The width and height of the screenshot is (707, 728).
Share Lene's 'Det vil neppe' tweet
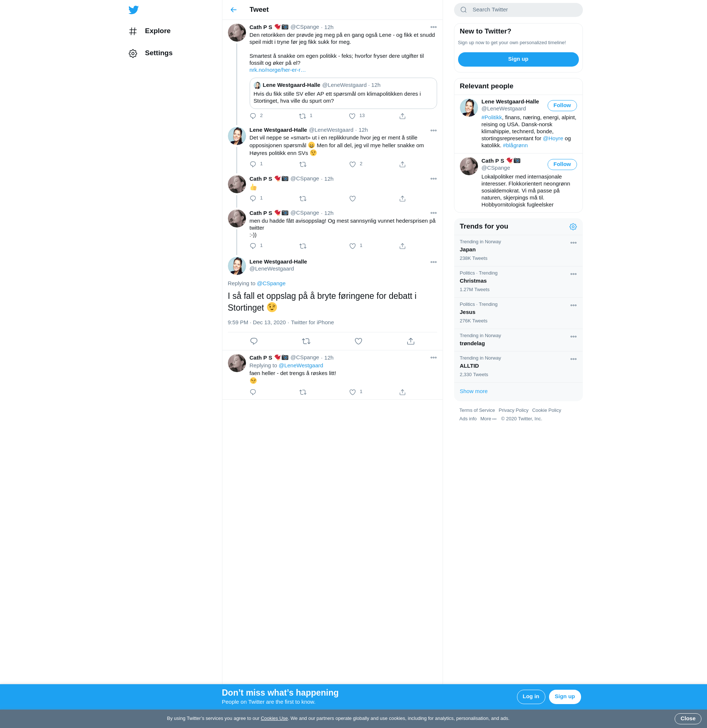[402, 164]
